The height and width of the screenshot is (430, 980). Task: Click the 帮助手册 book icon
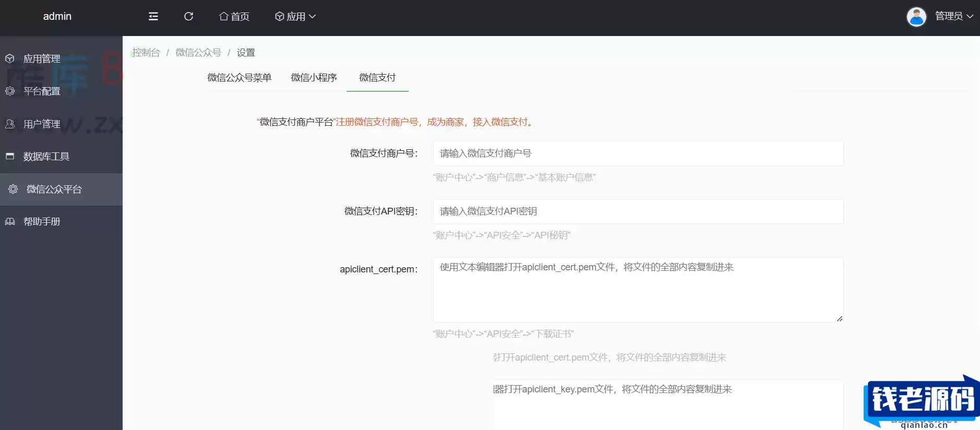10,221
